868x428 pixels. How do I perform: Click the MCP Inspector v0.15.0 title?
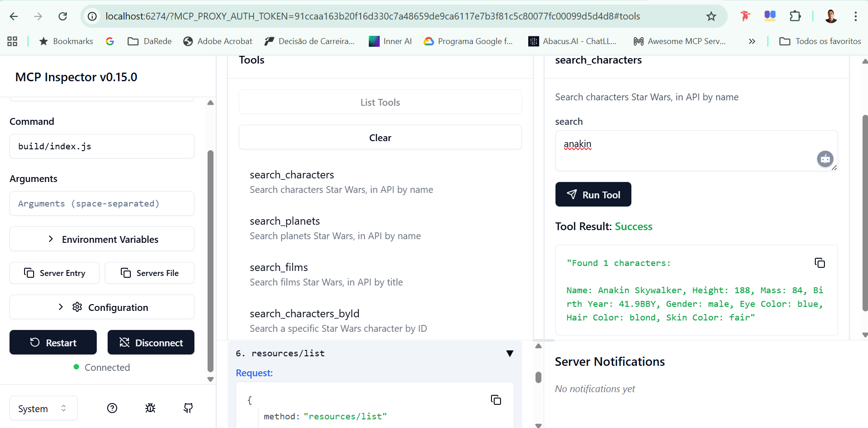(76, 77)
